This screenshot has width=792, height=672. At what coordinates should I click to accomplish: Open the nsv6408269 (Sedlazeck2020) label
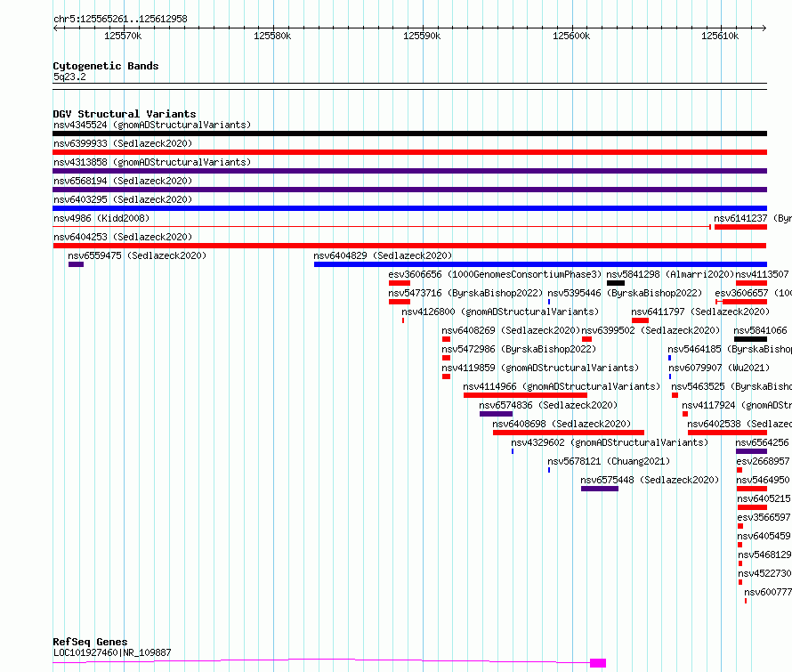pyautogui.click(x=511, y=330)
